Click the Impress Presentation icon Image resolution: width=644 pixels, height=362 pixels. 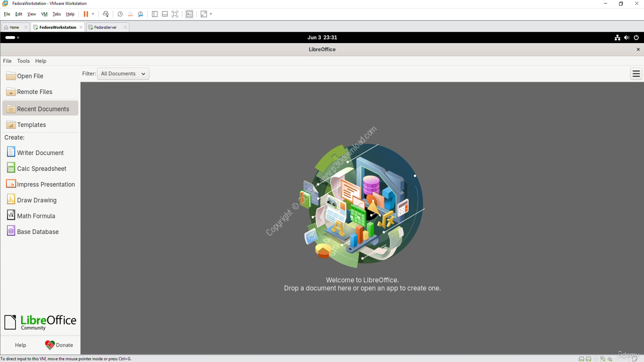click(x=11, y=184)
